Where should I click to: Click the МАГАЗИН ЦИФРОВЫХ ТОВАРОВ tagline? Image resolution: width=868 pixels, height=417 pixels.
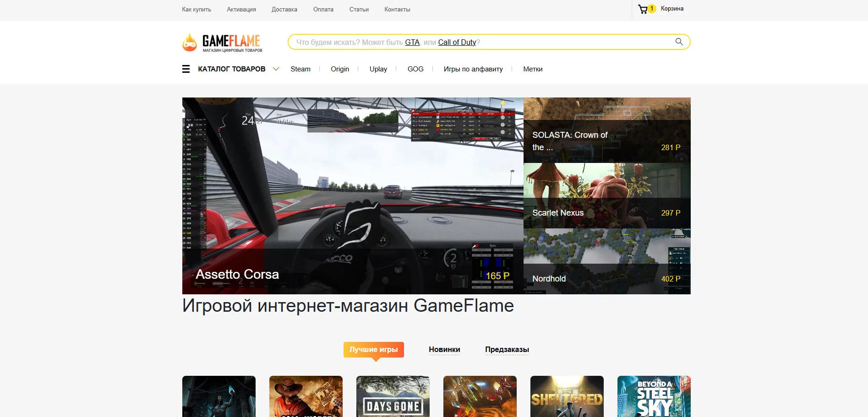[233, 50]
